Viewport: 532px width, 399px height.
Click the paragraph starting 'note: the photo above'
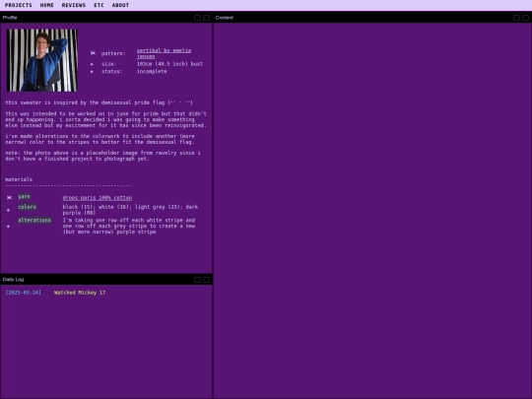click(x=102, y=156)
